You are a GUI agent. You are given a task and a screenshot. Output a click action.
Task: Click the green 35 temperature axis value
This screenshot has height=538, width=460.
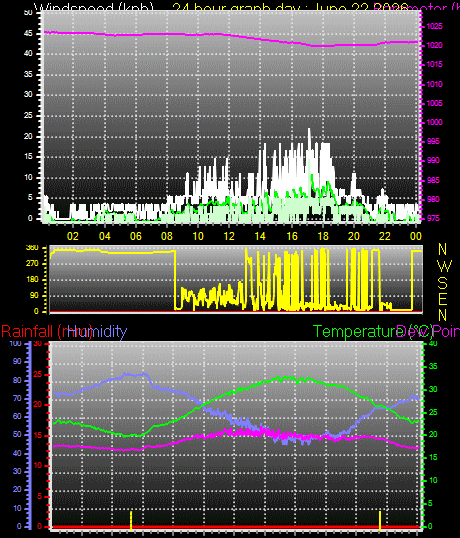coord(433,366)
